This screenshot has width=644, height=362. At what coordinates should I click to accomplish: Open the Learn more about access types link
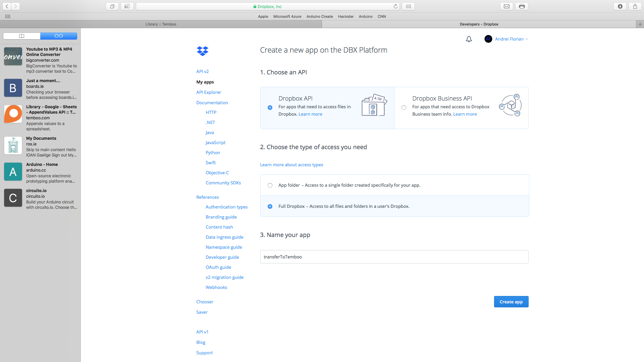pyautogui.click(x=291, y=165)
